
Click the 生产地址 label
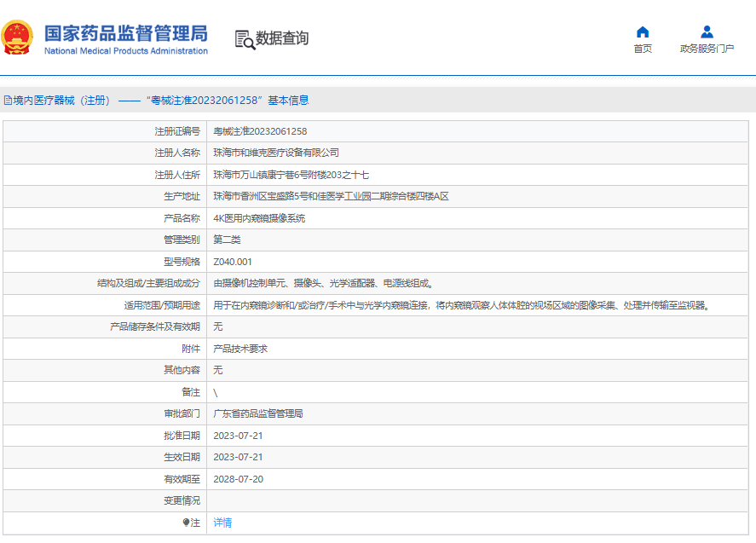[x=182, y=196]
